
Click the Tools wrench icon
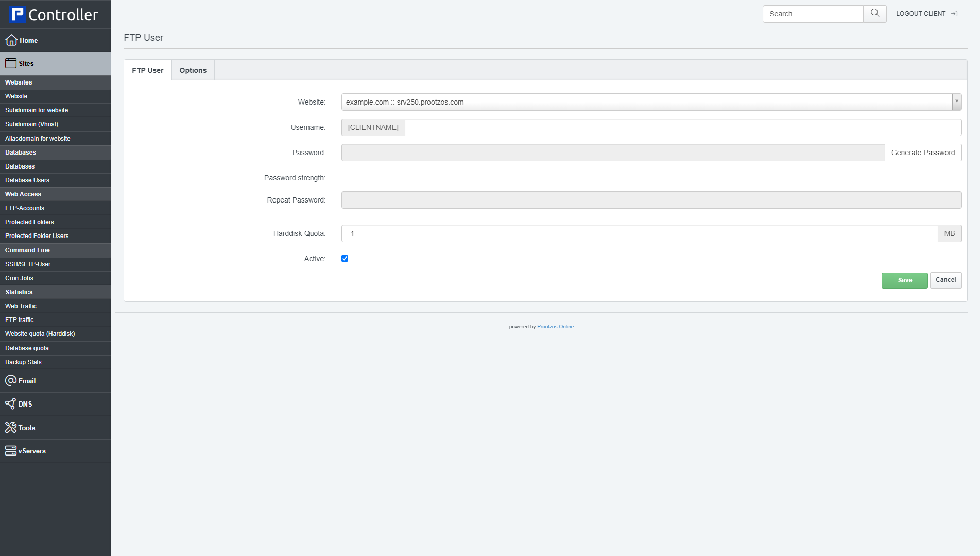11,428
